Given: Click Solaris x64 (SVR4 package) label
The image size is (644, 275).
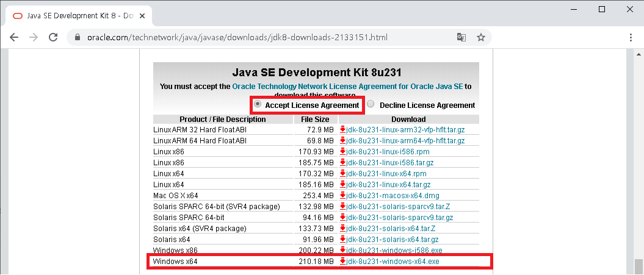Looking at the screenshot, I should tap(200, 228).
